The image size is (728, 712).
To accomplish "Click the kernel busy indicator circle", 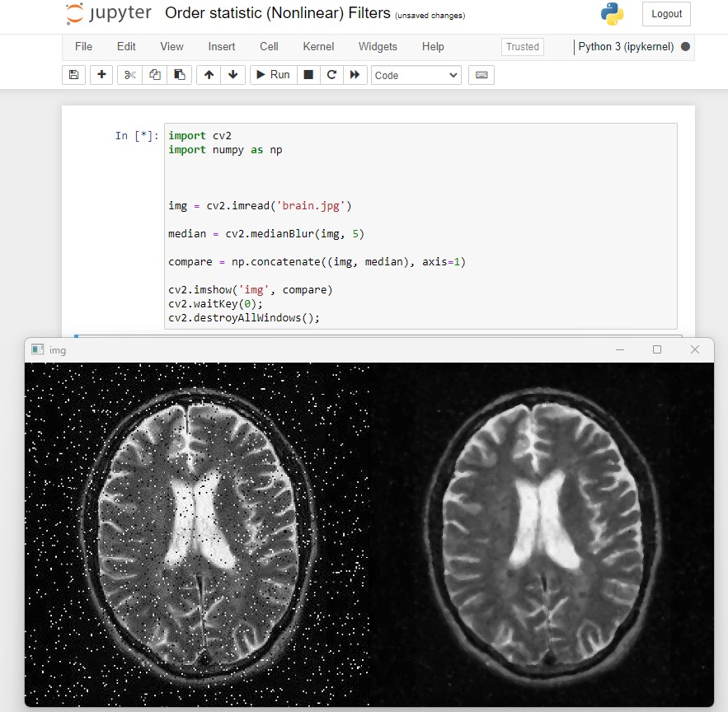I will [685, 46].
